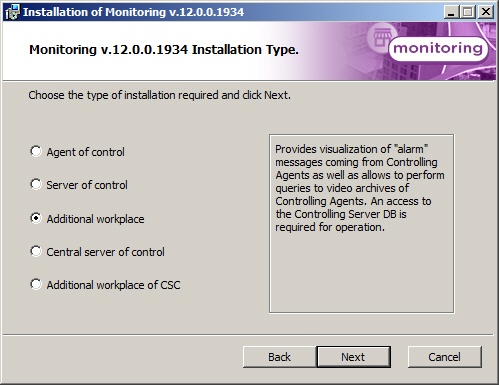Viewport: 499px width, 385px height.
Task: Click the storefront icon in the banner
Action: [x=382, y=37]
